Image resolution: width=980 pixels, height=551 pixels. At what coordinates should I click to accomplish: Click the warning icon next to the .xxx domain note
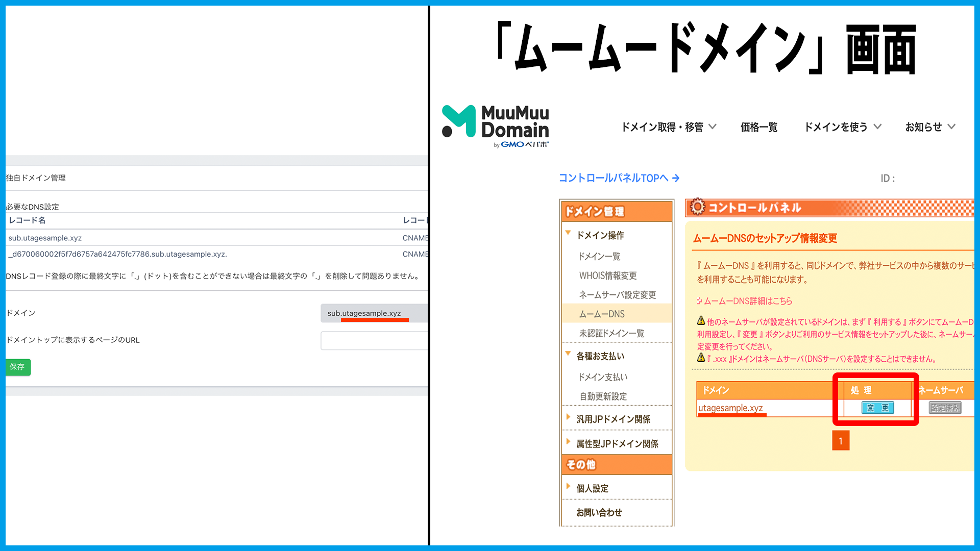click(701, 358)
